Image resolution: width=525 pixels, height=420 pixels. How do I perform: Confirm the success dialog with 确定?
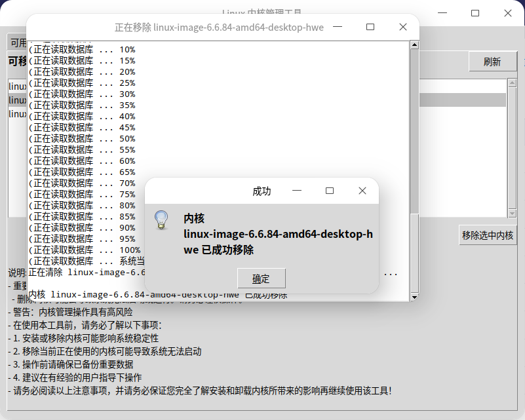(x=261, y=278)
